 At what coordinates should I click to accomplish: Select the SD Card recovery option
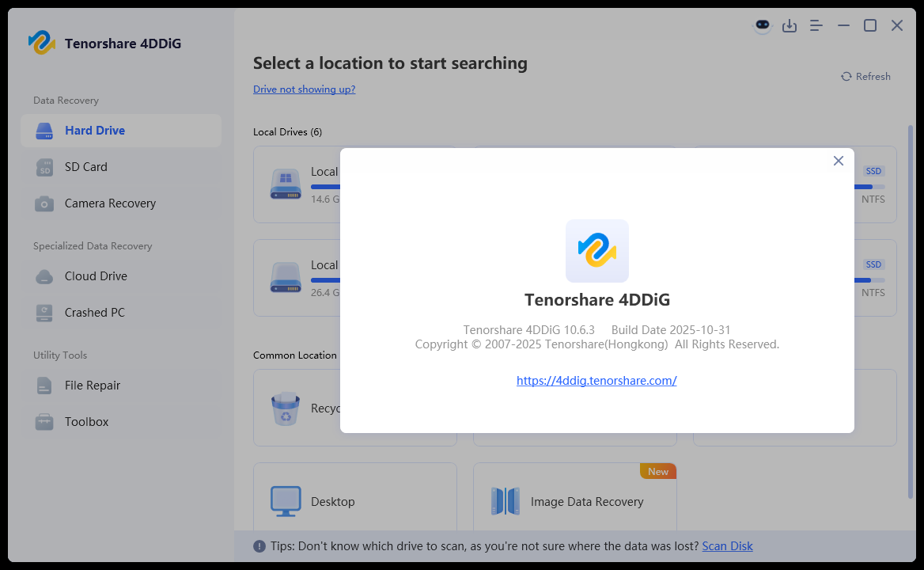click(x=121, y=167)
